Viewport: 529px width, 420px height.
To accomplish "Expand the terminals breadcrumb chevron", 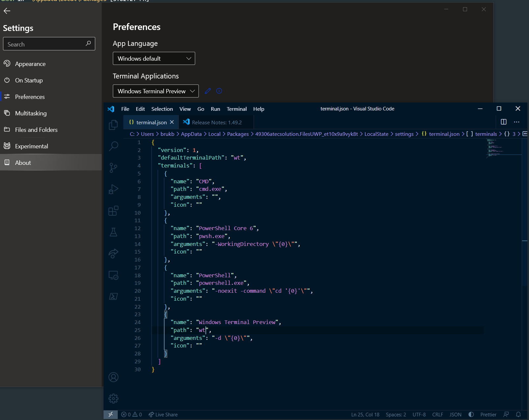I will 501,134.
